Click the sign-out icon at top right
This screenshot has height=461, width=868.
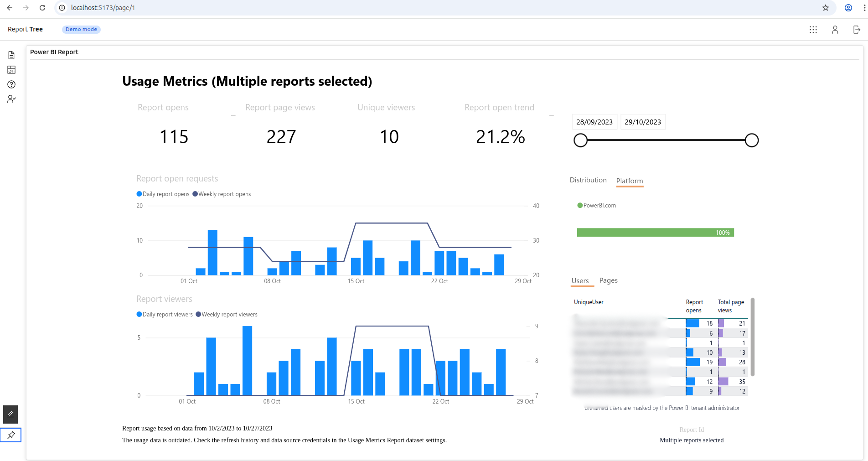[x=857, y=30]
